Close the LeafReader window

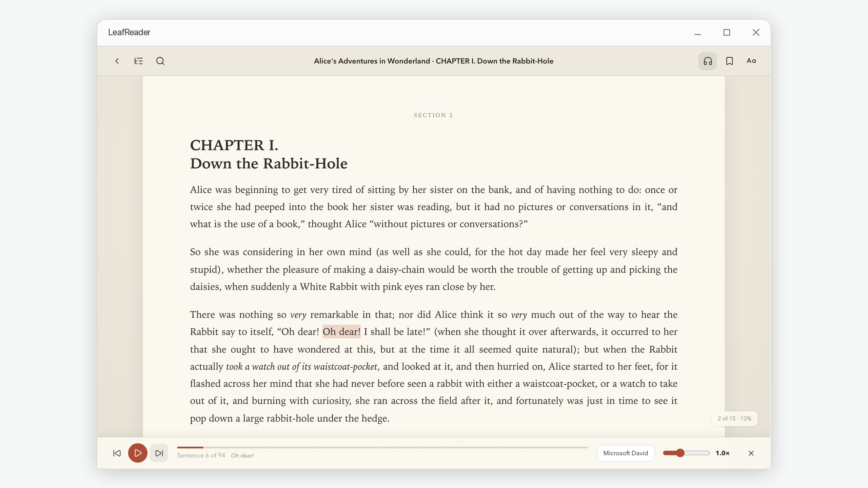(x=756, y=33)
